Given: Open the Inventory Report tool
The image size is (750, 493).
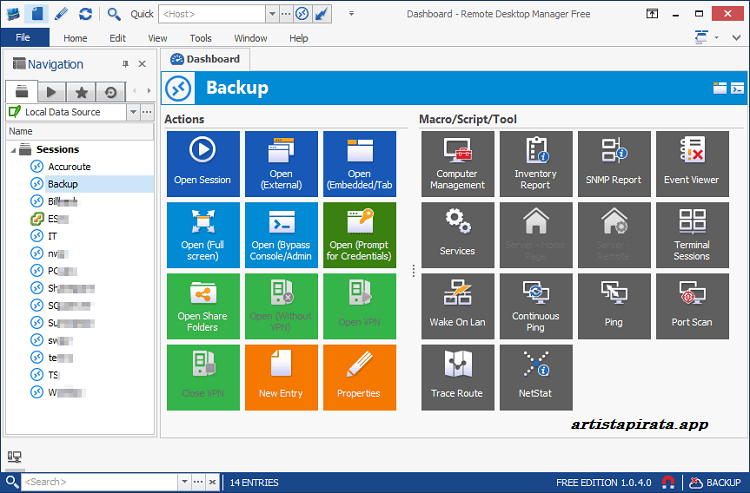Looking at the screenshot, I should click(536, 164).
